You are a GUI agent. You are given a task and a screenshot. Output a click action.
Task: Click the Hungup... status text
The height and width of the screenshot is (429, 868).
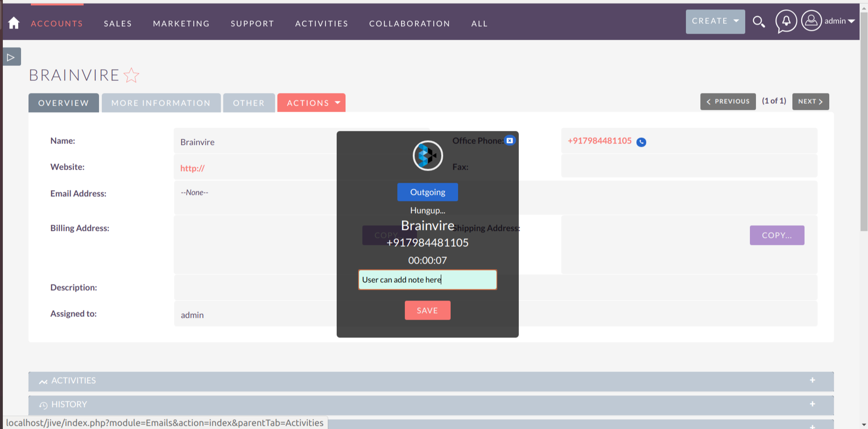[428, 210]
